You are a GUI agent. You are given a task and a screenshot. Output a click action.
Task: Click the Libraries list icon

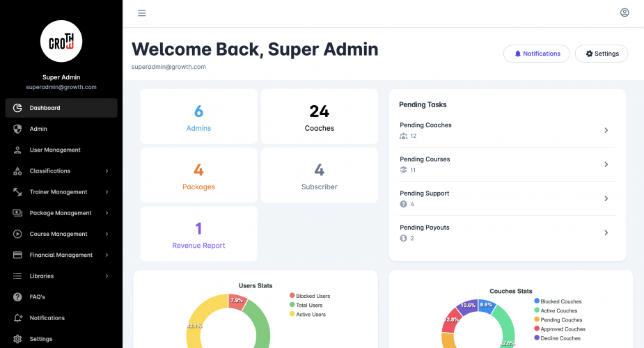pyautogui.click(x=17, y=276)
